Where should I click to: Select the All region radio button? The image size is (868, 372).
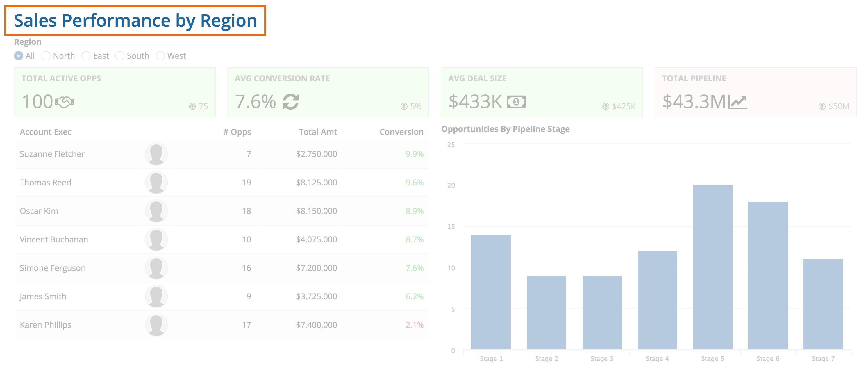[x=19, y=56]
